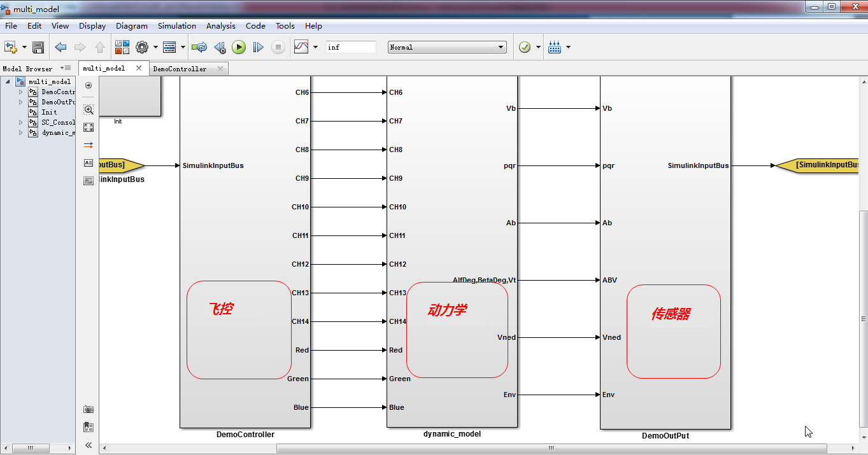Open the Diagram menu
This screenshot has width=868, height=455.
132,26
